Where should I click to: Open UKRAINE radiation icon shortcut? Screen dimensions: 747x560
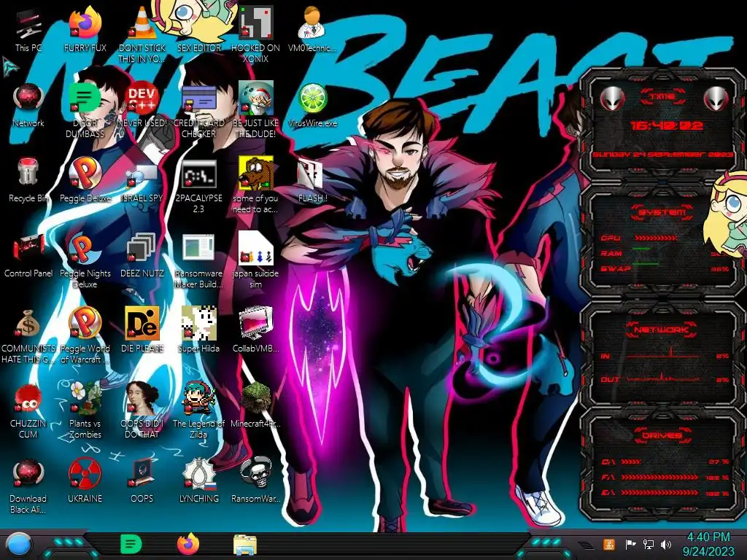(85, 481)
